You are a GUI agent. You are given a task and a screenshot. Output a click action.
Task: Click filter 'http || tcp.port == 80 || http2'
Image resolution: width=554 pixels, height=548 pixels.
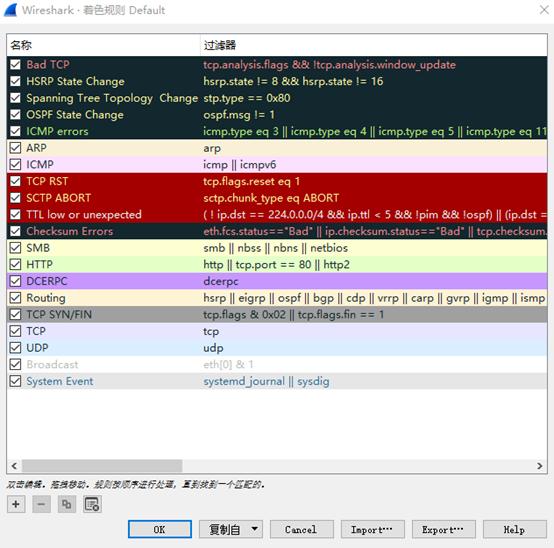point(276,264)
